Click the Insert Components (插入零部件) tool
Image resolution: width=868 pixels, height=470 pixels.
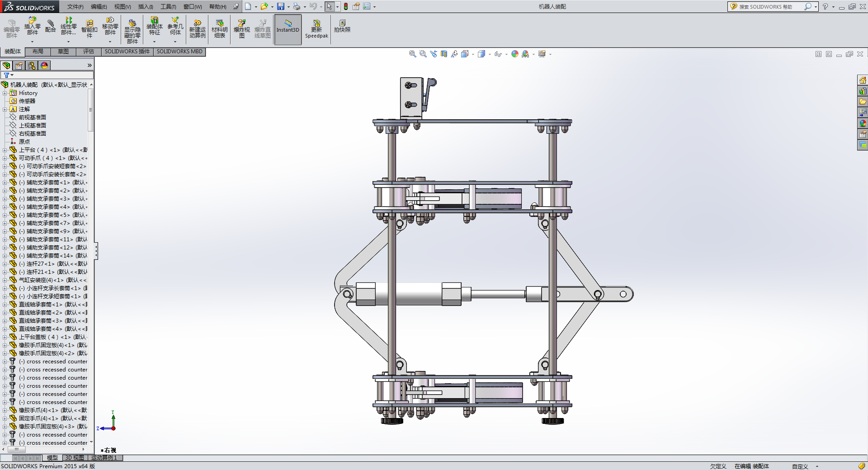tap(32, 26)
